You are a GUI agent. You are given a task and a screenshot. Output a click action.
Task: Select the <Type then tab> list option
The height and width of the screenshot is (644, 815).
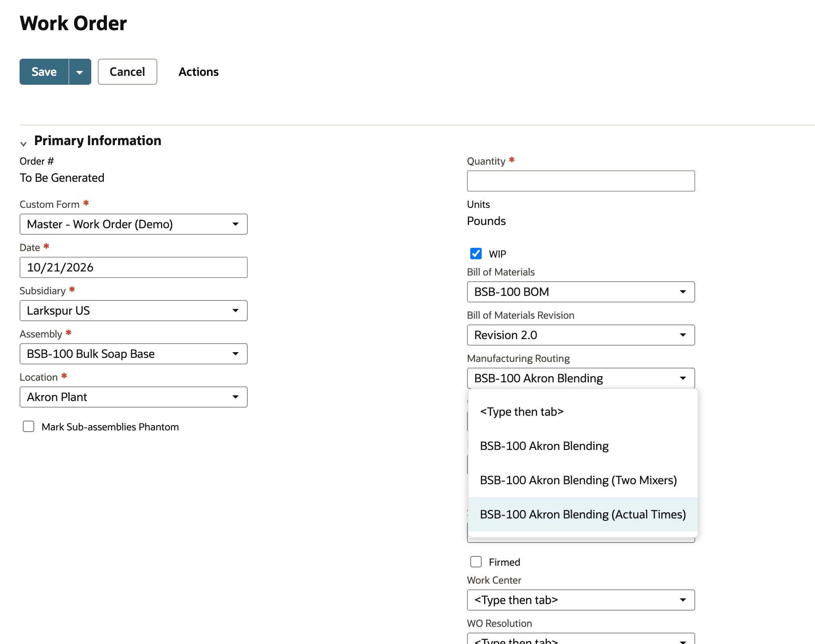click(583, 412)
